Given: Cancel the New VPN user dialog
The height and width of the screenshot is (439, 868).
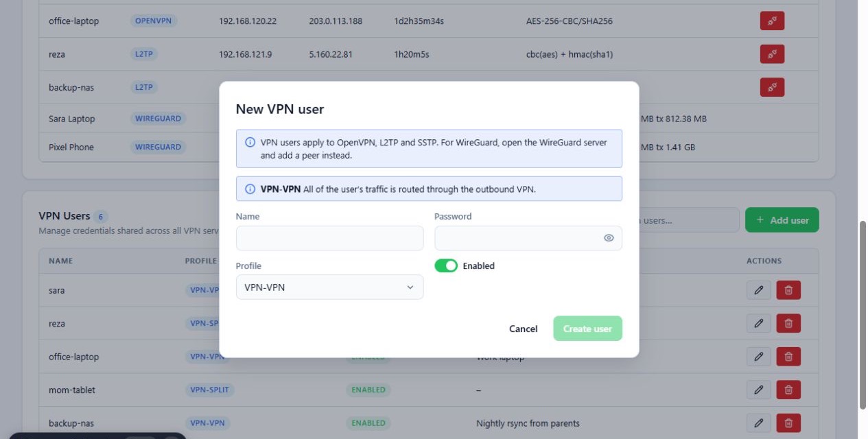Looking at the screenshot, I should [x=523, y=329].
